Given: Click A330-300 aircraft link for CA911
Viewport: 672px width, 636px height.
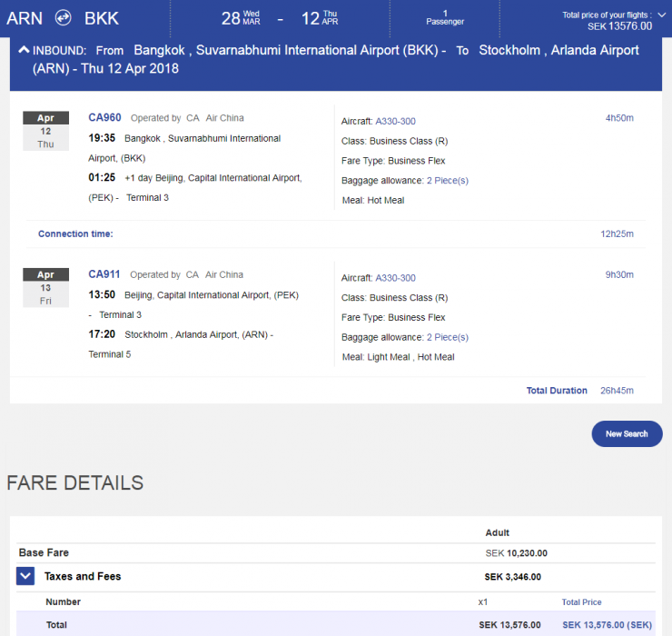Looking at the screenshot, I should [x=395, y=278].
